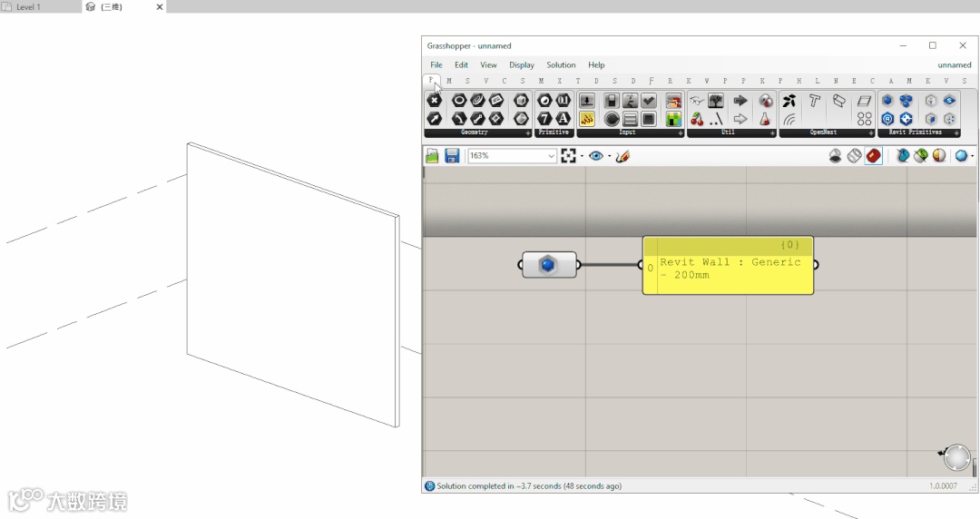Select the Vector parameter arrow icon
Screen dimensions: 980x519
click(435, 118)
